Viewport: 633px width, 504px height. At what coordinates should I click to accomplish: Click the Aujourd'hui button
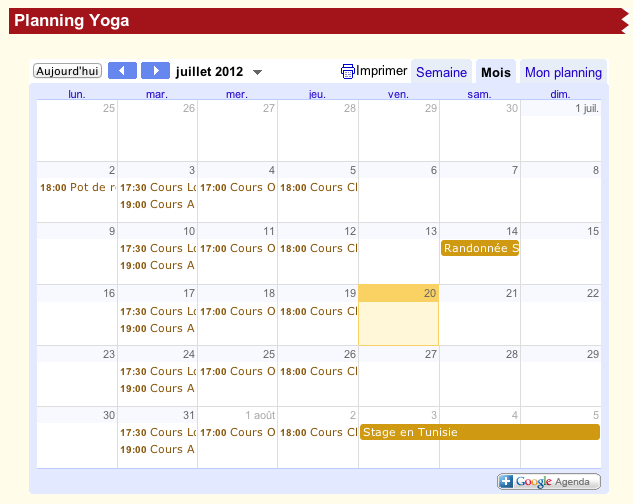coord(67,71)
